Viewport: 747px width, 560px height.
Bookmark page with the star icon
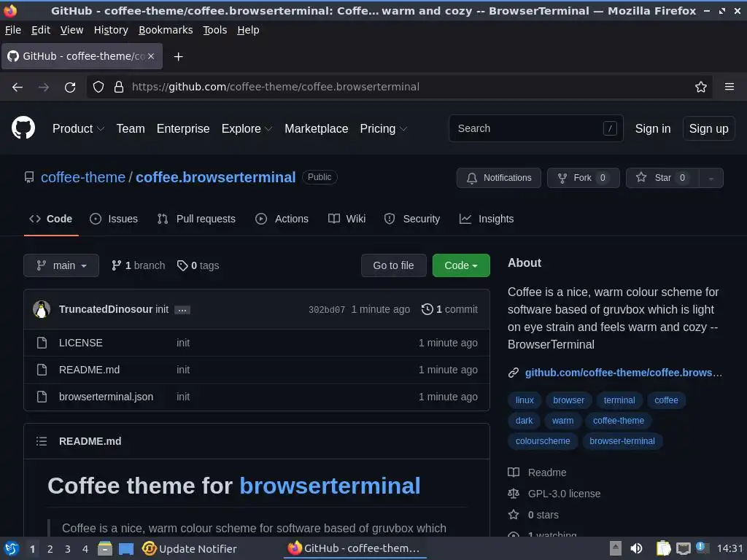pos(701,87)
